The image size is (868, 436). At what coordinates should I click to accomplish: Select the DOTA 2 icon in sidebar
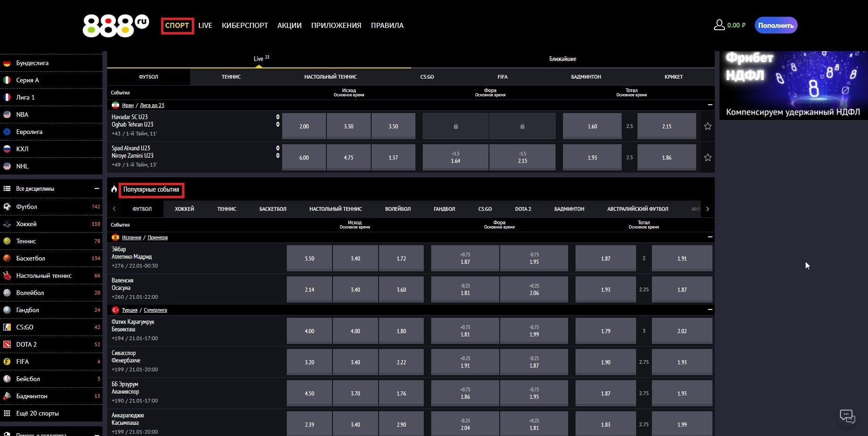(7, 344)
